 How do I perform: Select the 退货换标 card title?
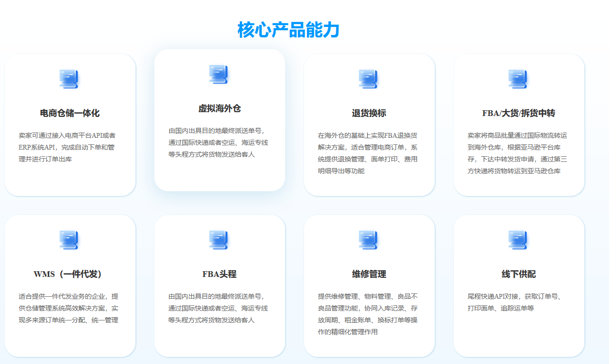(369, 113)
